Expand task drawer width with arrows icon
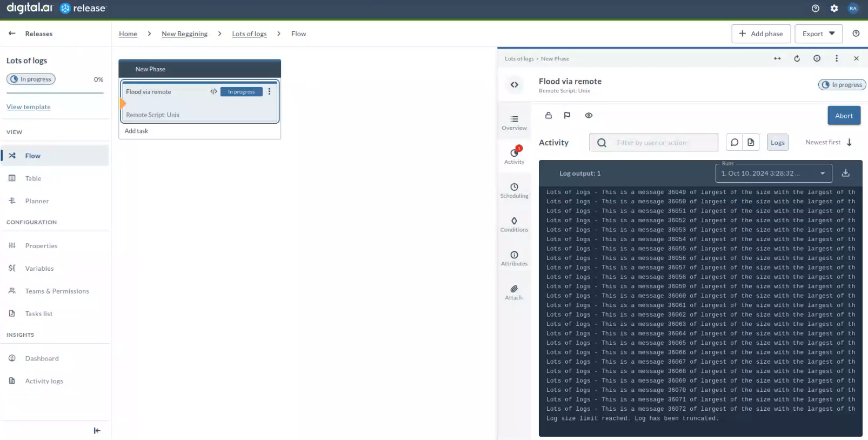The width and height of the screenshot is (868, 440). [777, 58]
